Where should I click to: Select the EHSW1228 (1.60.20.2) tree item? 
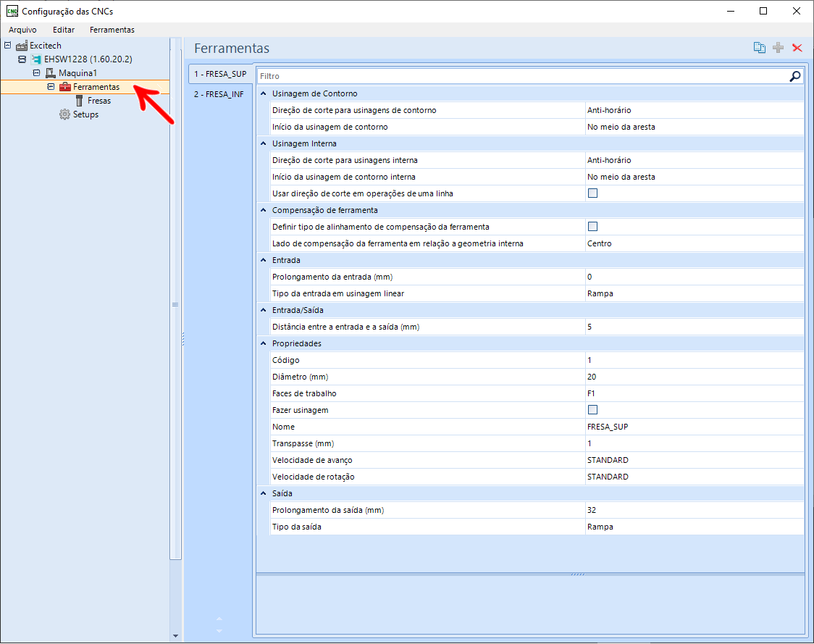[x=88, y=59]
